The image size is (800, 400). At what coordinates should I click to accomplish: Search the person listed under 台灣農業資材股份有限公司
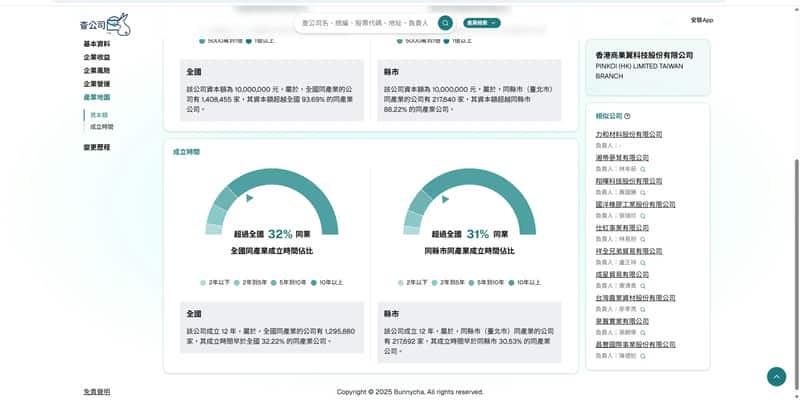[643, 309]
